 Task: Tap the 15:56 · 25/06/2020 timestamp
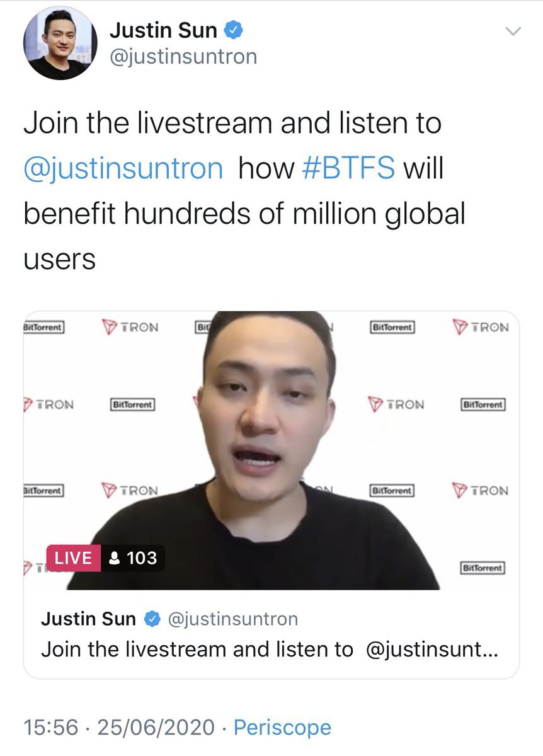pyautogui.click(x=119, y=728)
